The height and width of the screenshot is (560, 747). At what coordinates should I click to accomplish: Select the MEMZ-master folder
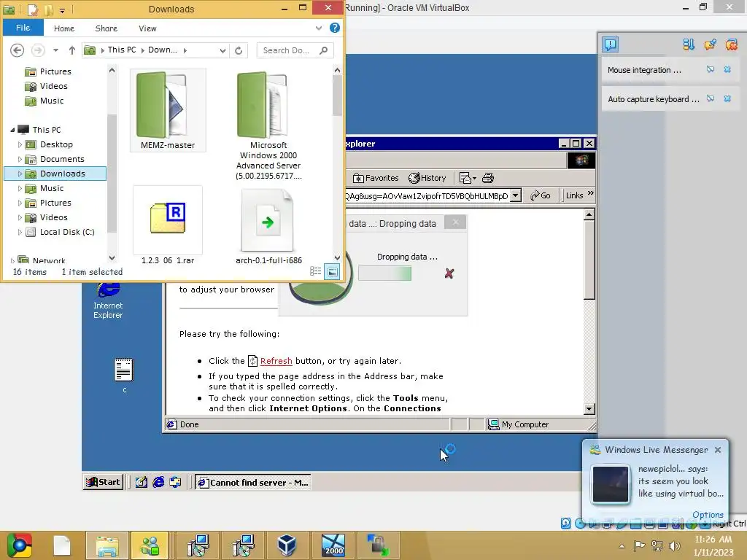168,111
